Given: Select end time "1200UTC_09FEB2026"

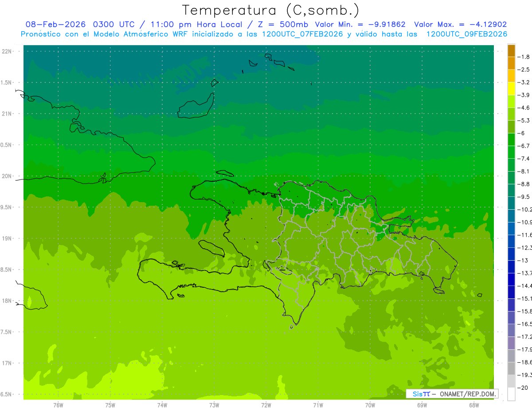Looking at the screenshot, I should click(x=466, y=34).
